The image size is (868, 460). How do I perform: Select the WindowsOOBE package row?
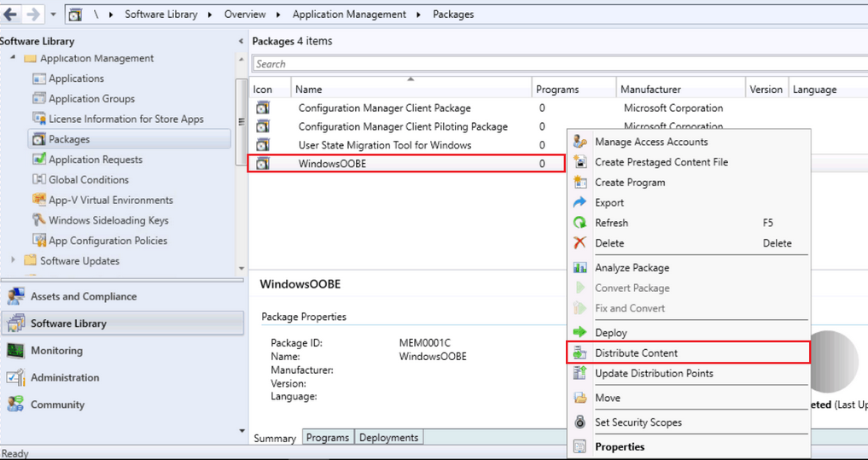tap(406, 163)
